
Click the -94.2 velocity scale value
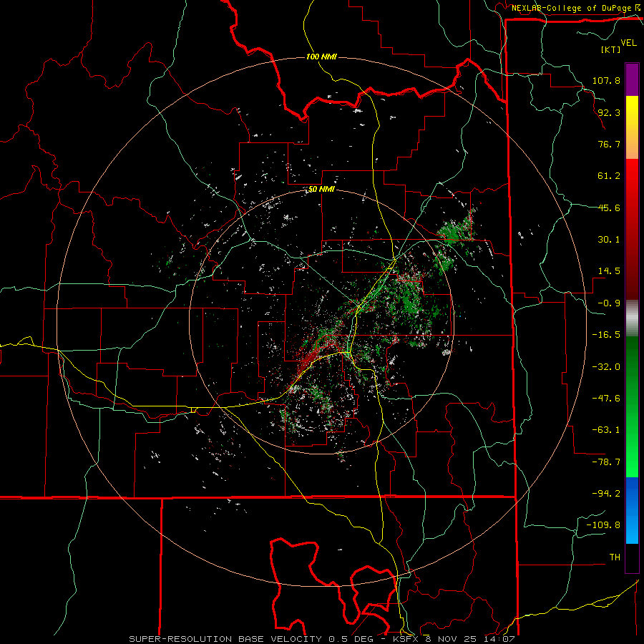tap(606, 494)
